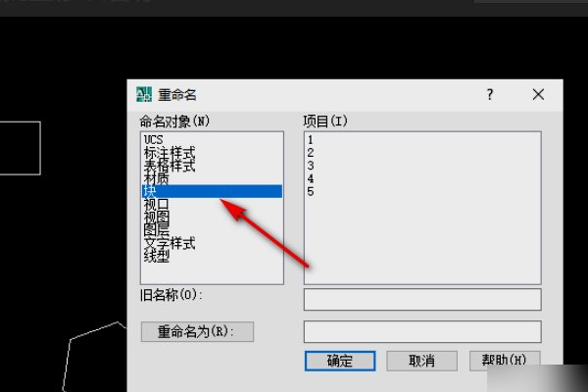Choose item 1 in the 项目 list
The height and width of the screenshot is (392, 588).
(310, 139)
